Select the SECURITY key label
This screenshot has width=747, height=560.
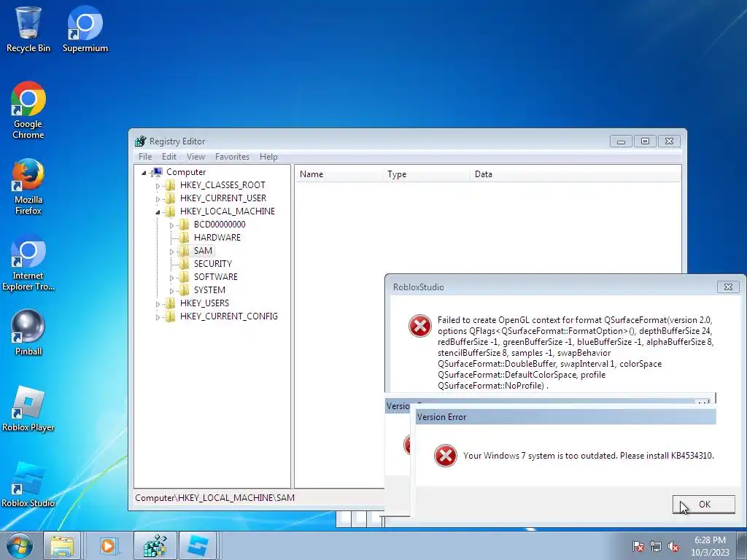pos(212,263)
